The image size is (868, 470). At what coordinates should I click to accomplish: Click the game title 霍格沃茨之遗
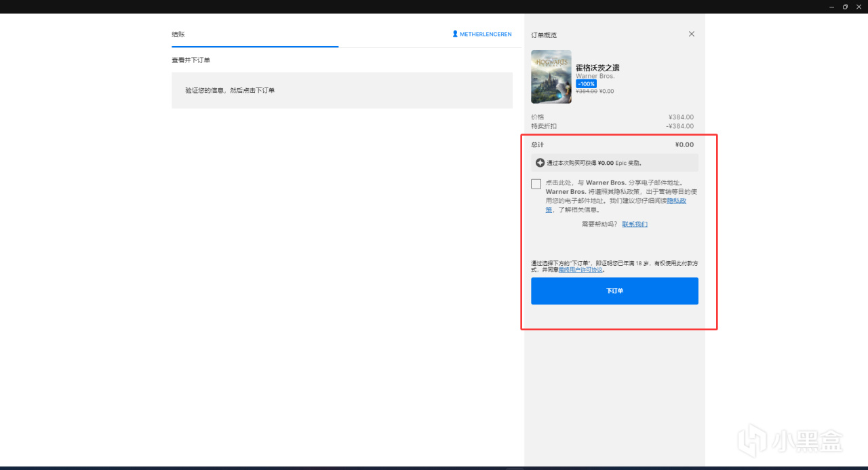(x=597, y=68)
